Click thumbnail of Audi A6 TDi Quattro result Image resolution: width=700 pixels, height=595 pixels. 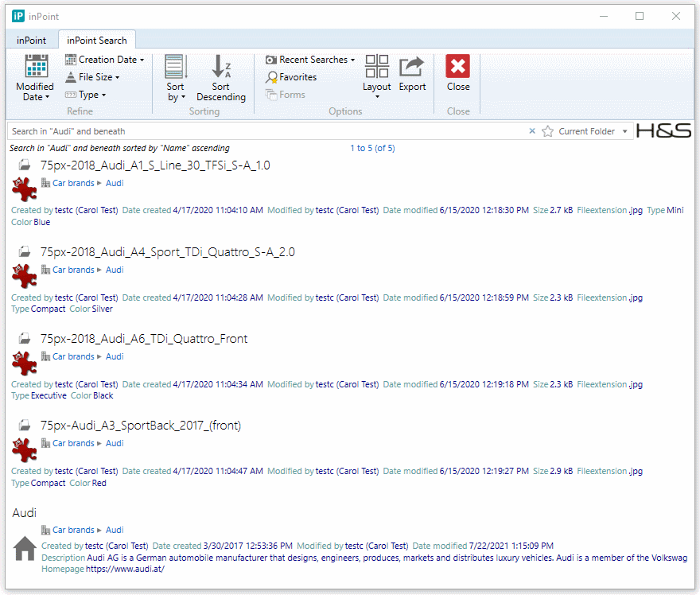click(x=25, y=362)
